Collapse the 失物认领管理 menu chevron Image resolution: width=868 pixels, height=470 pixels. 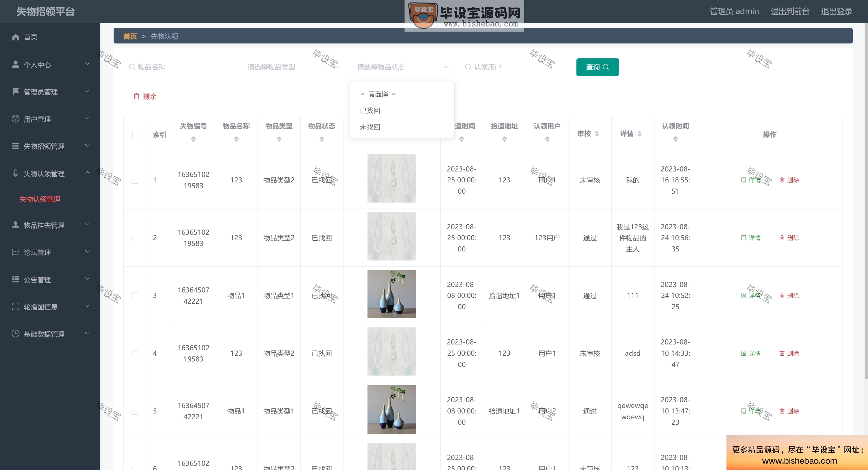pyautogui.click(x=87, y=172)
